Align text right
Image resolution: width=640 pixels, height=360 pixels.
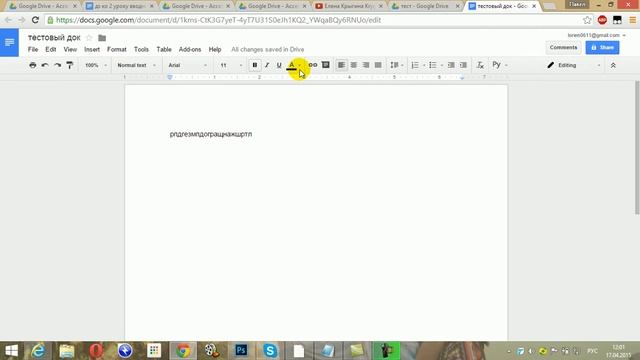coord(366,65)
